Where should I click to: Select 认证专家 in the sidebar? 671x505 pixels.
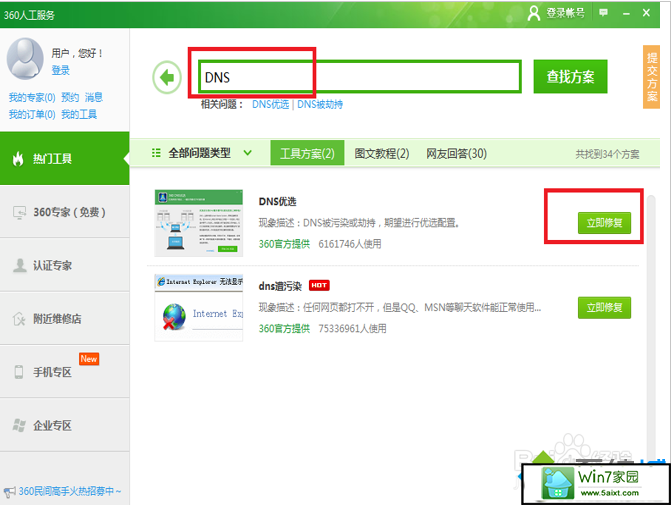pyautogui.click(x=65, y=265)
